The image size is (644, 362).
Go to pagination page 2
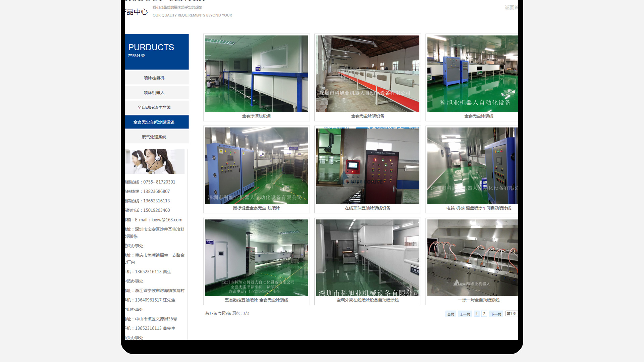pos(484,314)
